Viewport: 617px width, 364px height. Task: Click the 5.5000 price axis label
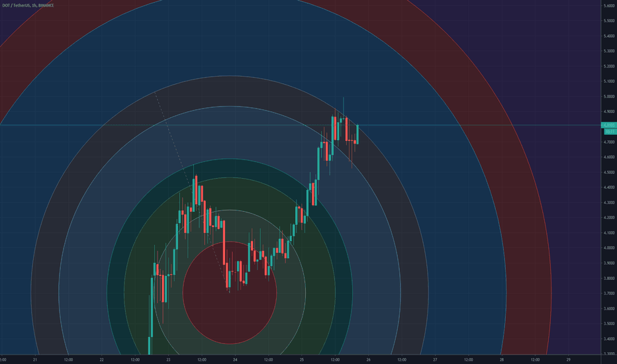point(609,21)
